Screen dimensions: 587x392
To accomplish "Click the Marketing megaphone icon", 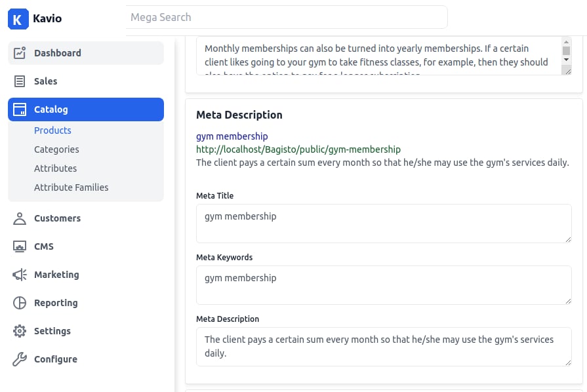I will [x=20, y=275].
